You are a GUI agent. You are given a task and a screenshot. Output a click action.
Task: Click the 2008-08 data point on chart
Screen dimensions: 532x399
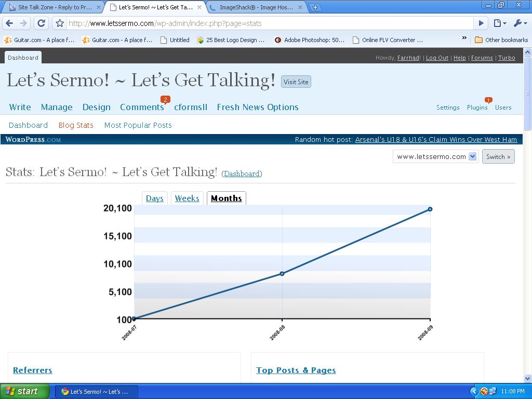tap(282, 273)
